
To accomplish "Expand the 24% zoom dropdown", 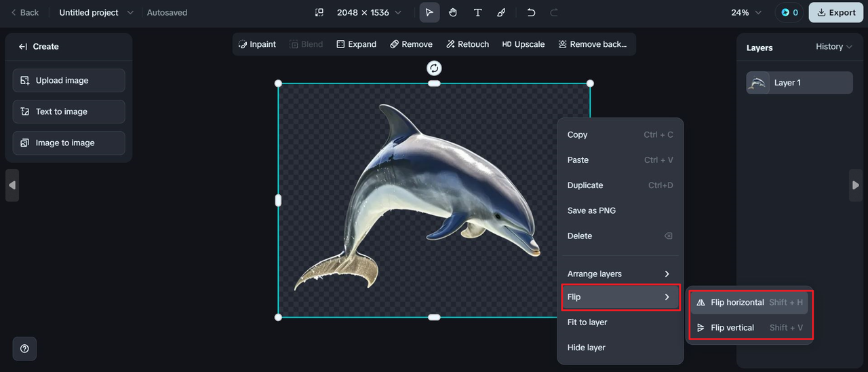I will tap(746, 12).
